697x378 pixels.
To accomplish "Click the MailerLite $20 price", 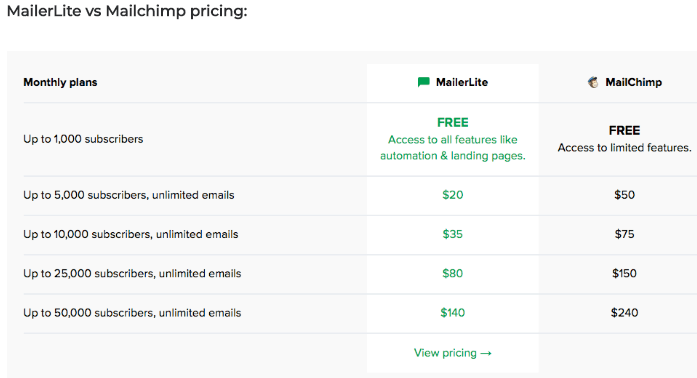I will coord(453,195).
